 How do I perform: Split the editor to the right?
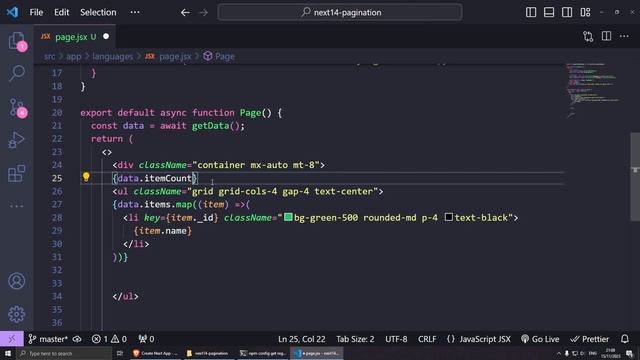[x=607, y=36]
